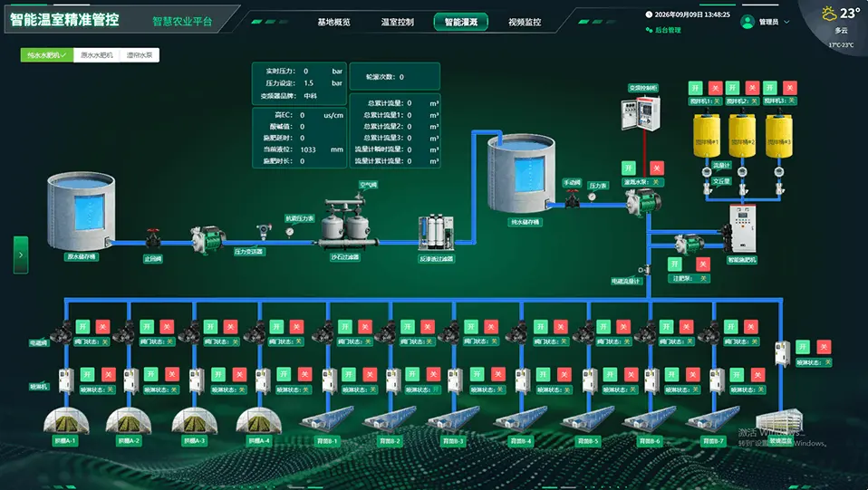
Task: Click the 空气阀 air valve label
Action: (x=368, y=185)
